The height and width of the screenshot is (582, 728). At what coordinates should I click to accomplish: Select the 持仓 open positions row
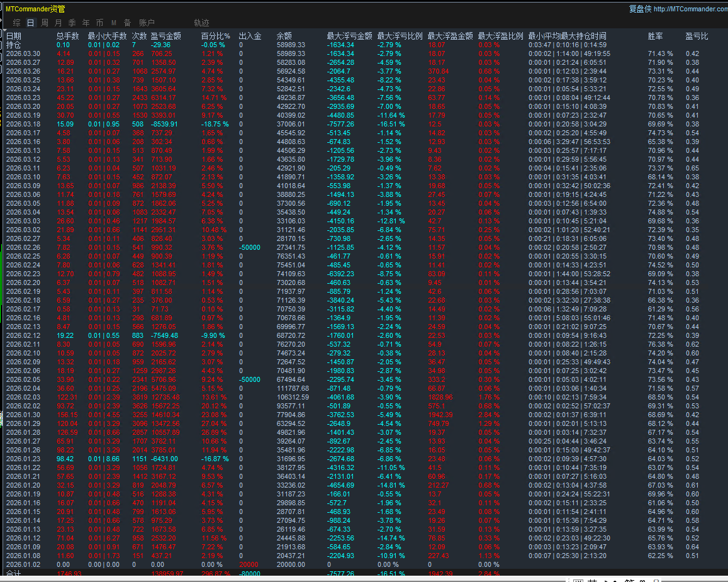point(13,45)
